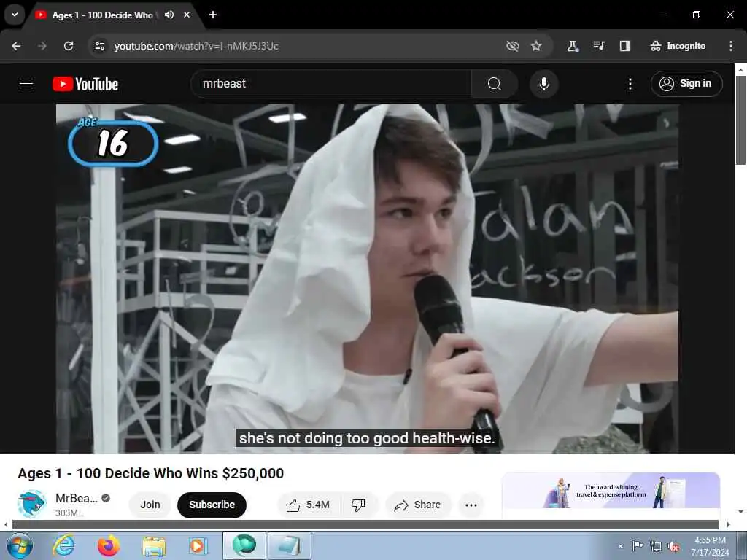Open the Windows Start menu
The width and height of the screenshot is (747, 560).
(x=20, y=545)
